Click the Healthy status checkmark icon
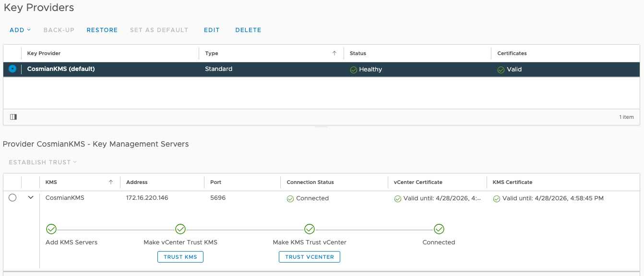 (354, 70)
